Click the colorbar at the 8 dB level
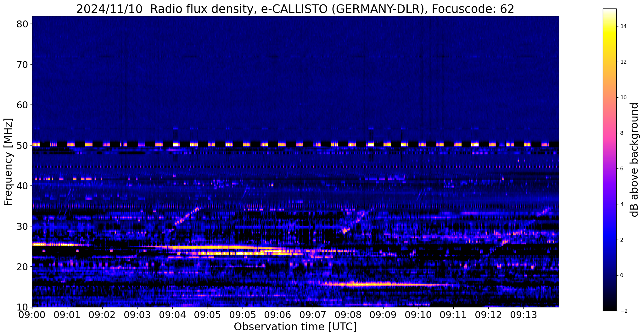 pos(610,133)
